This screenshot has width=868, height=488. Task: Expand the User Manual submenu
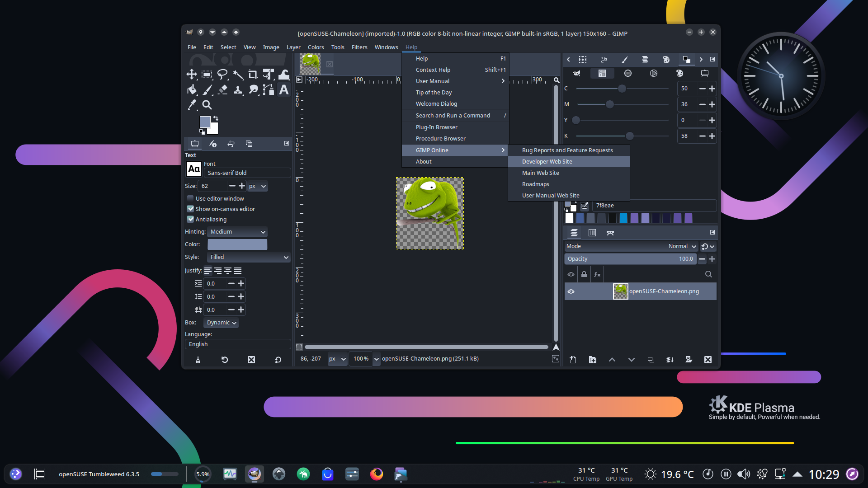(455, 81)
